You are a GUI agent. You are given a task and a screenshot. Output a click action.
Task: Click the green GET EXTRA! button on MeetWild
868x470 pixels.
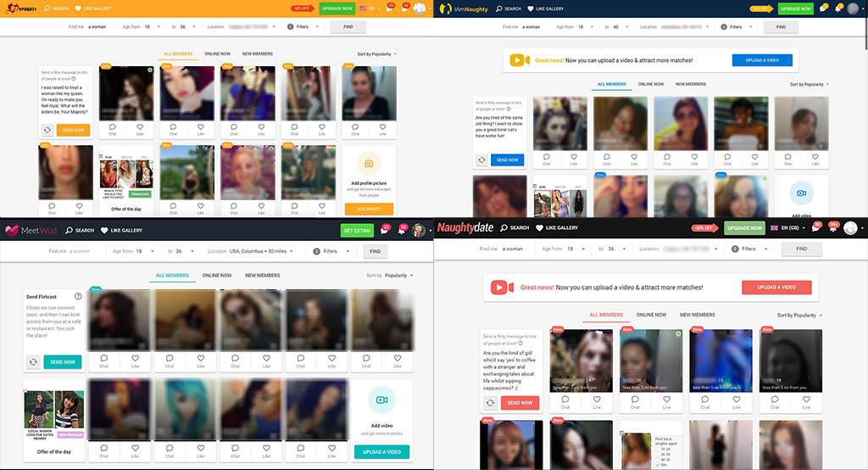click(357, 231)
